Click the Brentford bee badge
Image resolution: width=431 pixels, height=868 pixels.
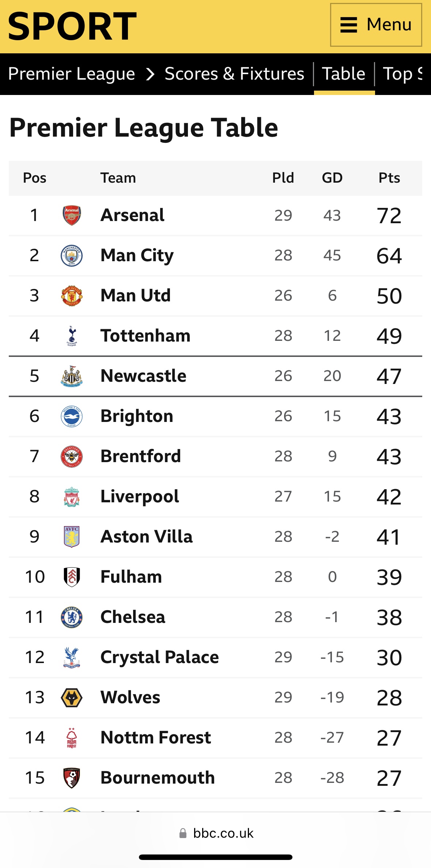click(72, 456)
